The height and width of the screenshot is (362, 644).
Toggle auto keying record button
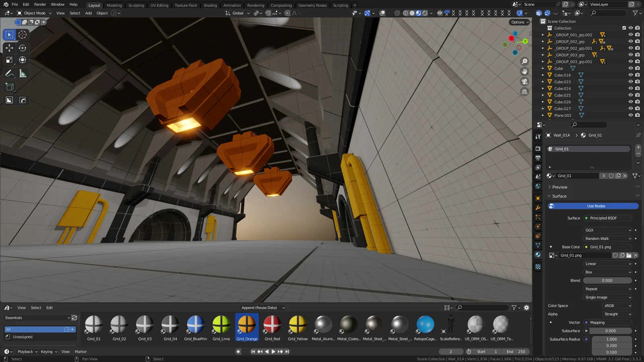(x=238, y=352)
